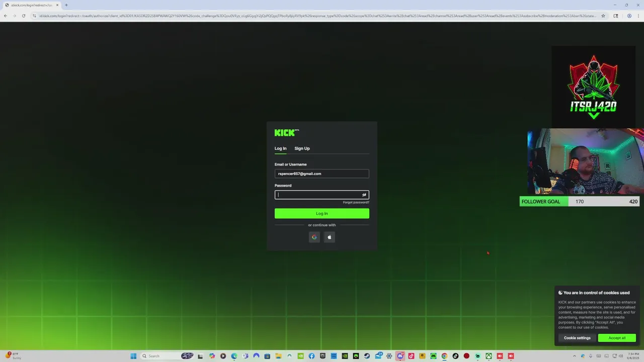The height and width of the screenshot is (362, 644).
Task: Click Continue with Apple icon
Action: [x=330, y=237]
